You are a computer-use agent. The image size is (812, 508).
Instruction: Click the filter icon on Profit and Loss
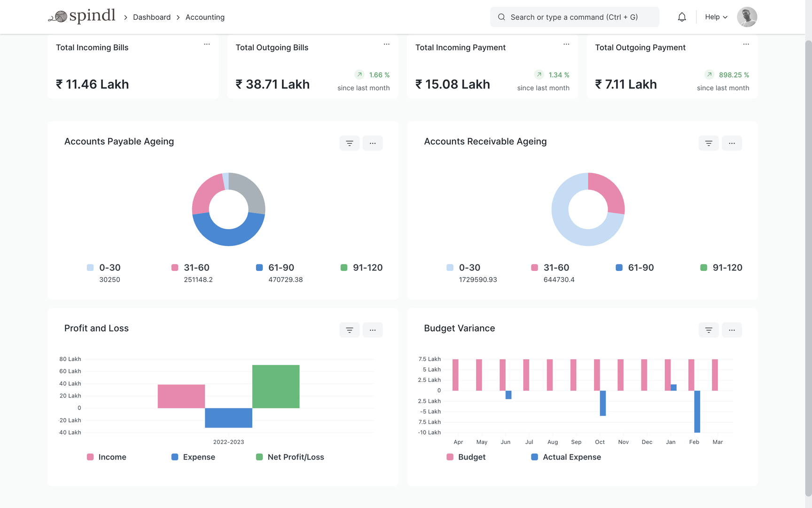click(x=349, y=330)
